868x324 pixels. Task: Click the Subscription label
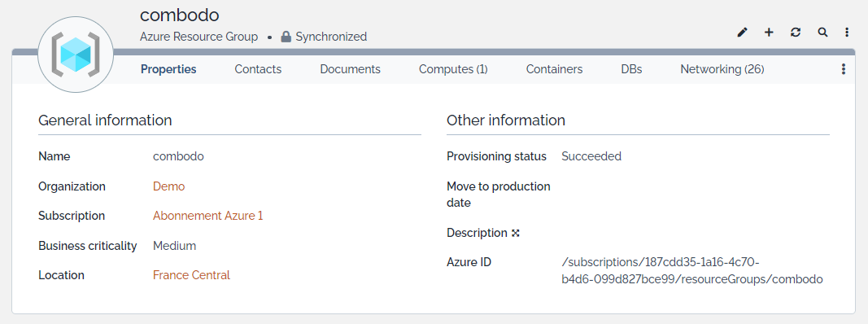(x=72, y=216)
